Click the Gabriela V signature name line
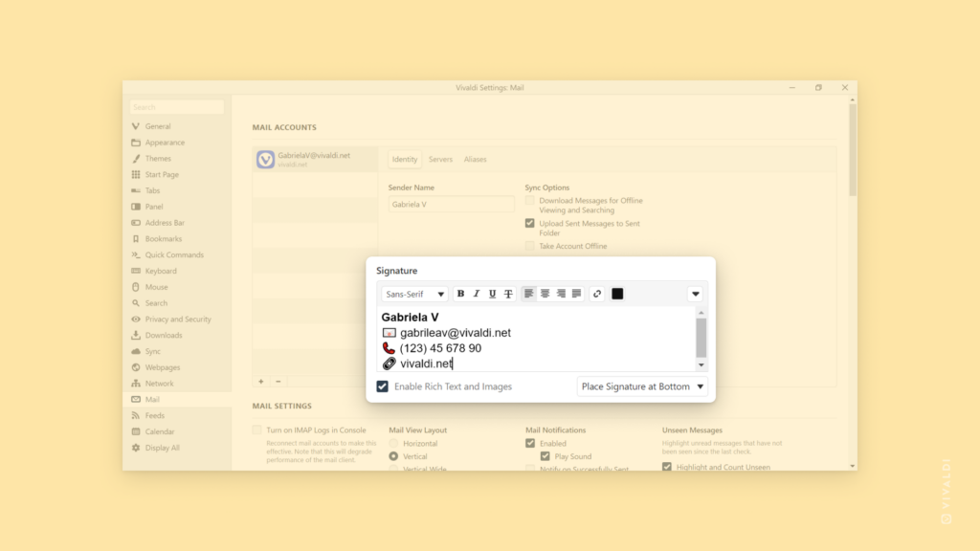Screen dimensions: 980x551 [x=410, y=318]
